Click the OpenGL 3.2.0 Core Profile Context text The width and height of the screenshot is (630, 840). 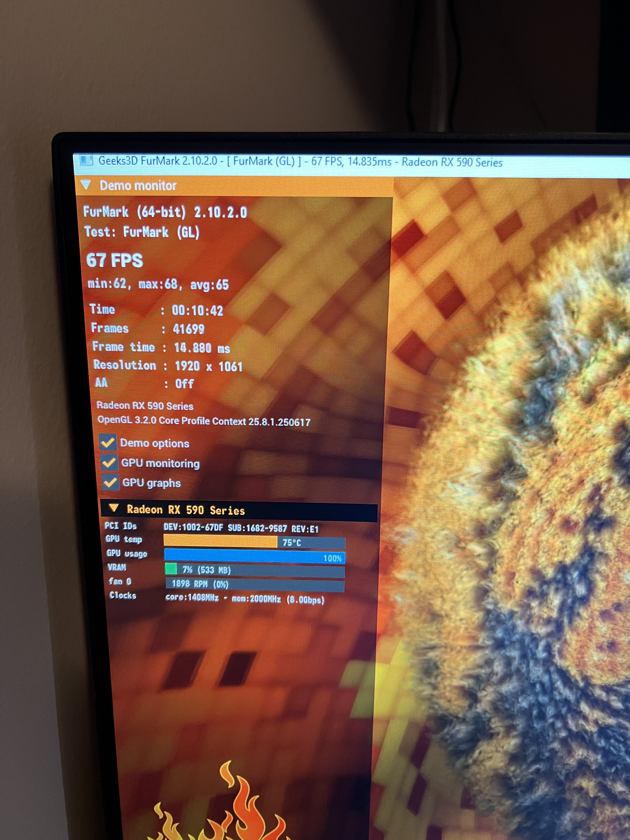click(x=204, y=421)
